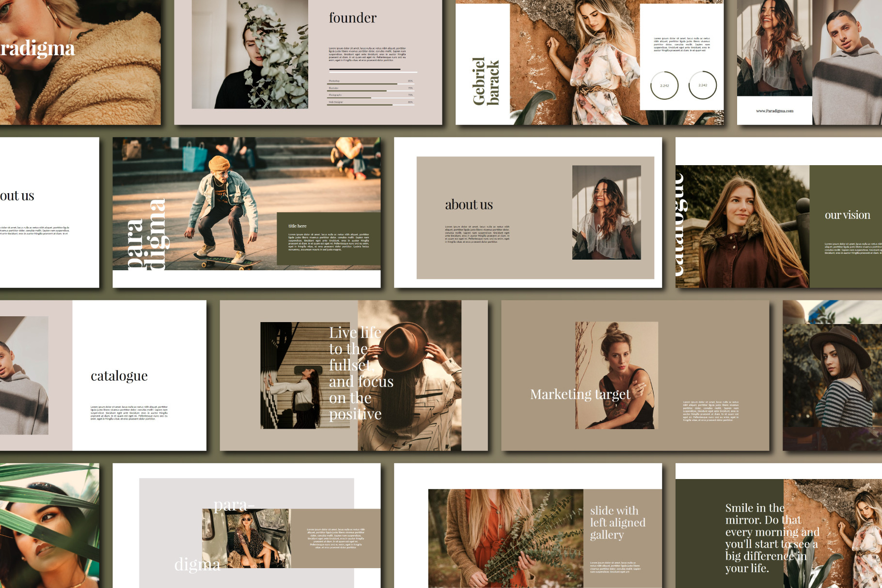Click the smiling woman photo on about us slide
This screenshot has height=588, width=882.
click(606, 212)
